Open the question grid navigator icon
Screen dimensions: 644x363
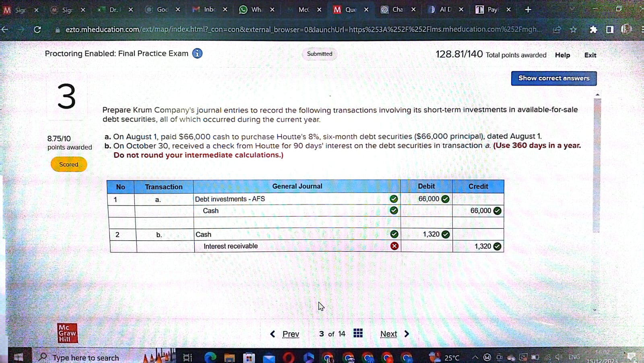(358, 333)
